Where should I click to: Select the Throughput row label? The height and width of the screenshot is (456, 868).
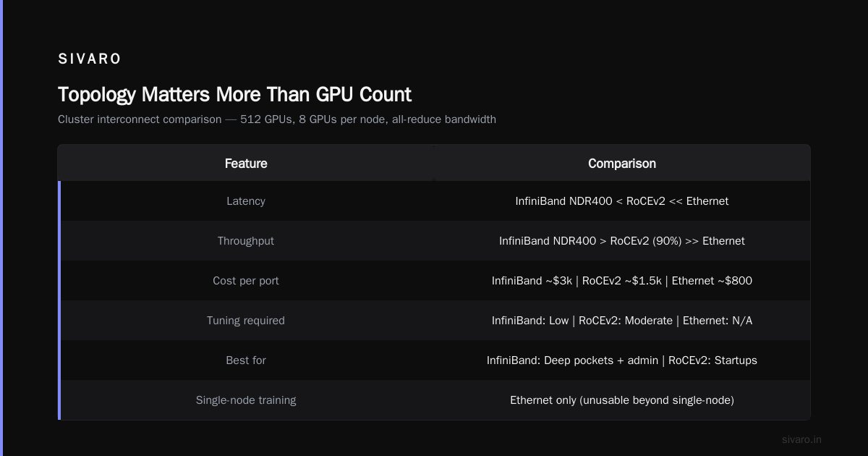[x=246, y=241]
